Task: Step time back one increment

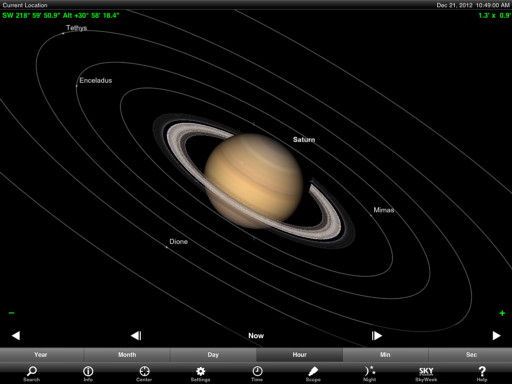Action: click(x=136, y=335)
